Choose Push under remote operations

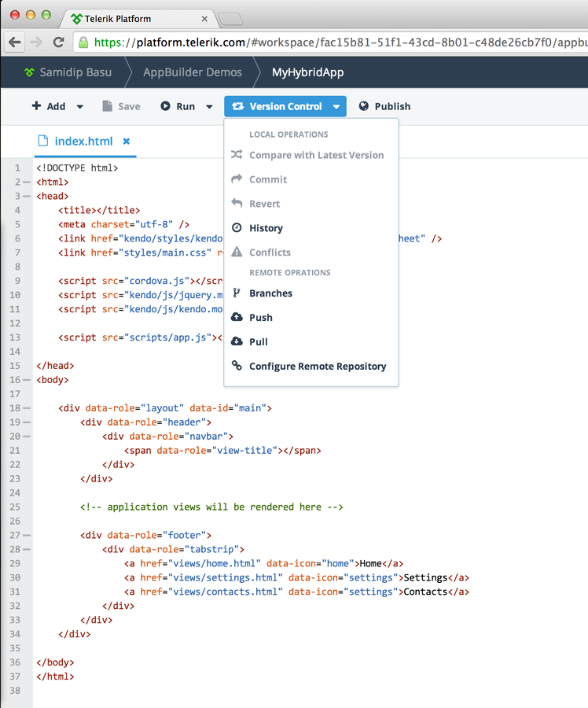[311, 318]
